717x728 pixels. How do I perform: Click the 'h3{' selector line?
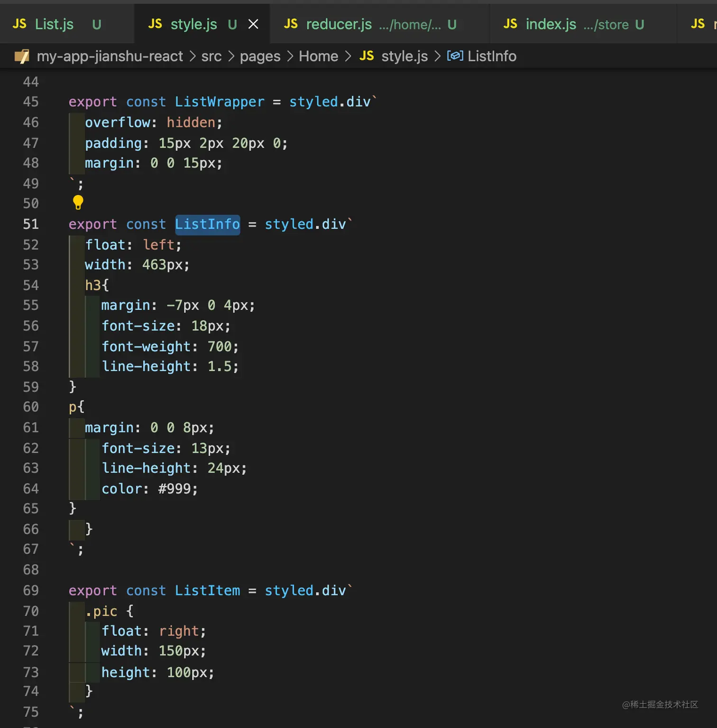tap(97, 285)
